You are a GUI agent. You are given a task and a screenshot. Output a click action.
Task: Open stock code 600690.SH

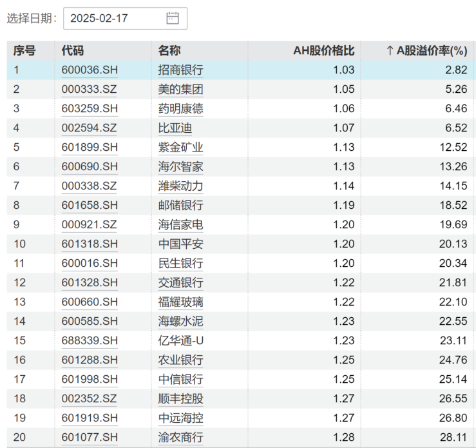90,167
